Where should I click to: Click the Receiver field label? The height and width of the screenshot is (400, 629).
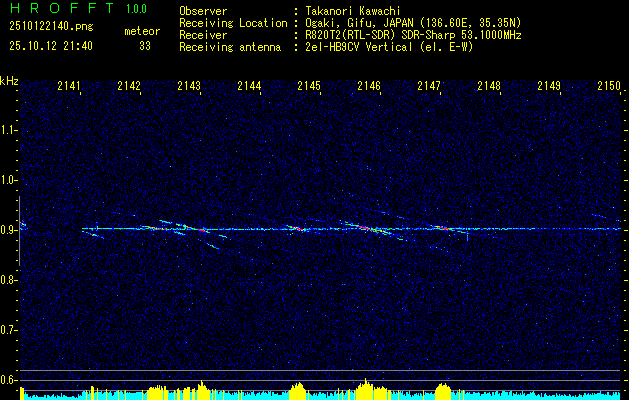(203, 35)
